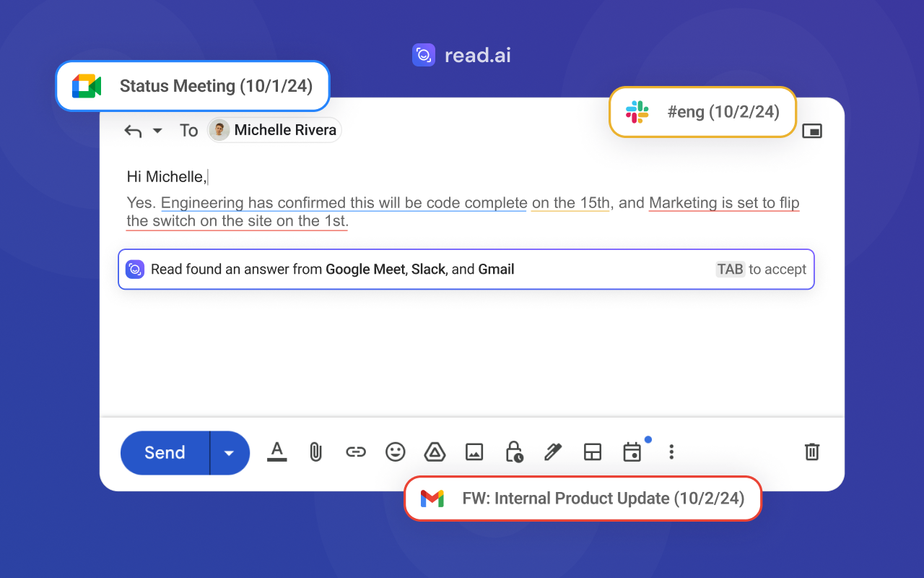Accept the Read suggestion banner
924x578 pixels.
[466, 269]
